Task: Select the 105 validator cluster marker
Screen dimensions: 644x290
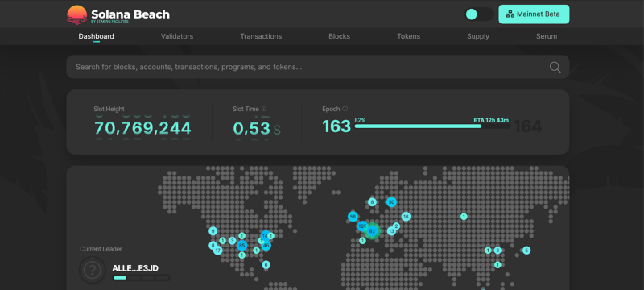Action: [x=362, y=226]
